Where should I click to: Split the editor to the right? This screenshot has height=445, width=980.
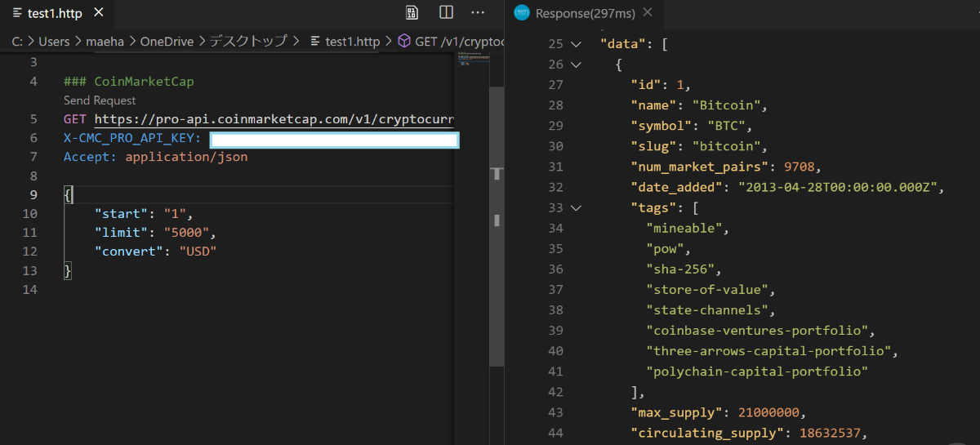coord(446,12)
